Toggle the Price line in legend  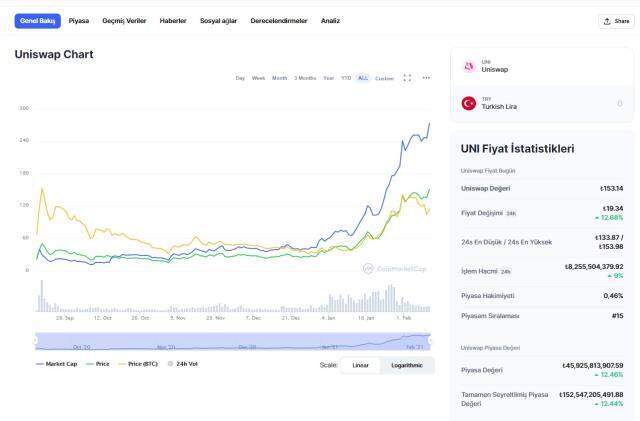tap(98, 364)
